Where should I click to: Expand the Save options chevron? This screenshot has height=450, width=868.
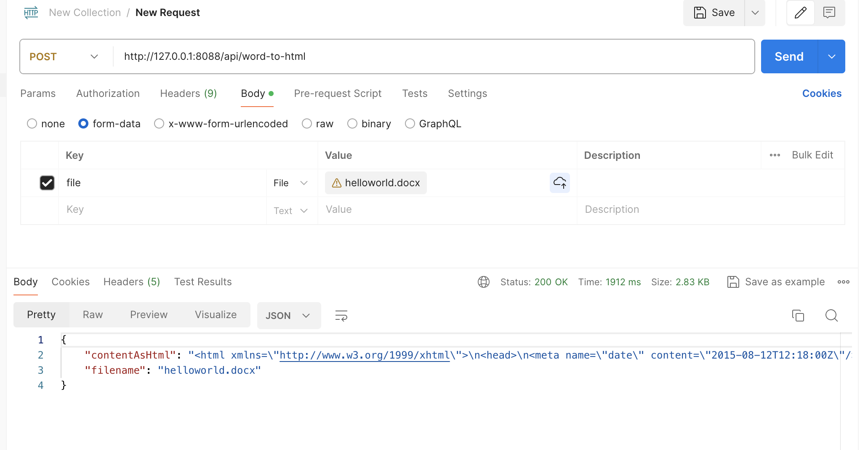point(755,13)
